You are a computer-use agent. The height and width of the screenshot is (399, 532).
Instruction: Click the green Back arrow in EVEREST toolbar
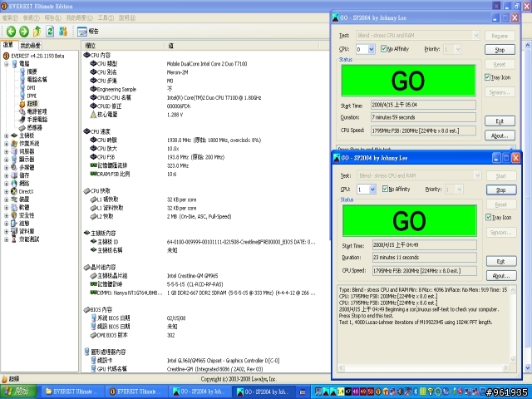click(11, 31)
